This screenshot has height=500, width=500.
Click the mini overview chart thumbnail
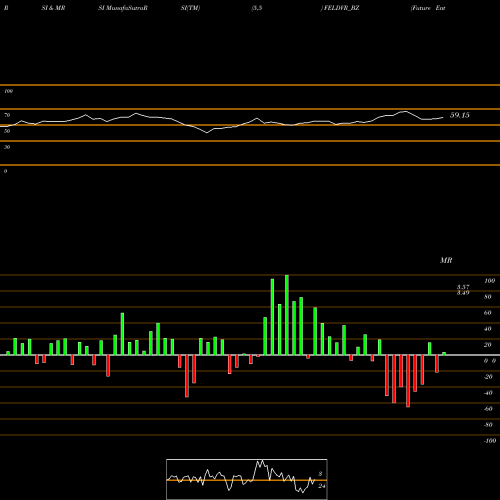(247, 479)
